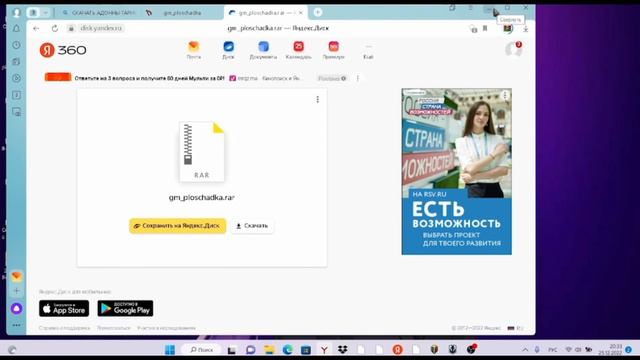Open the RSV.RU ad banner image
The image size is (640, 360).
(456, 171)
